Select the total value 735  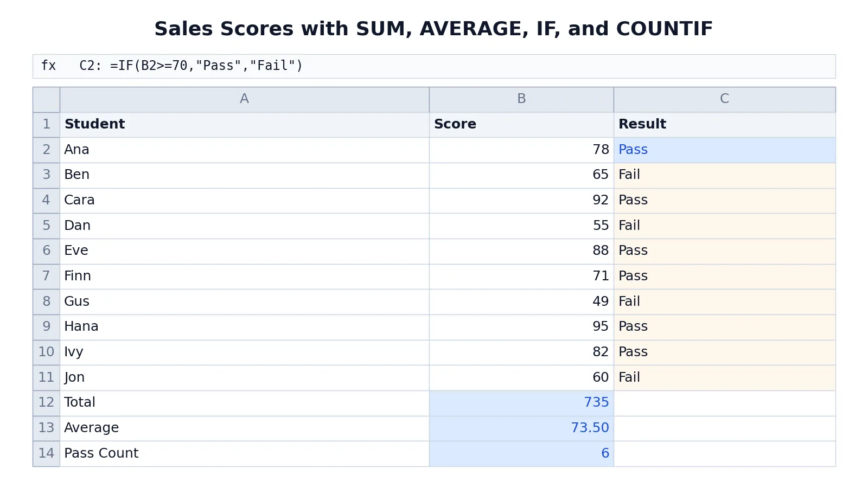click(x=521, y=403)
